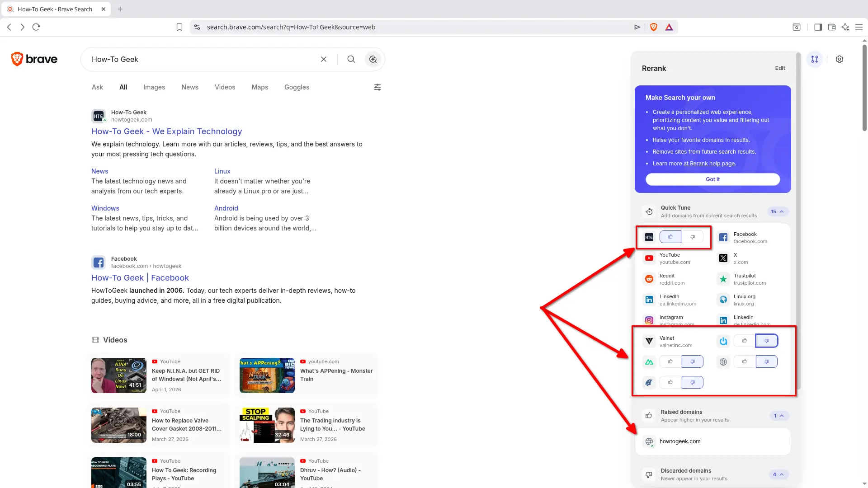Click Edit in the Rerank panel
868x488 pixels.
click(x=780, y=68)
